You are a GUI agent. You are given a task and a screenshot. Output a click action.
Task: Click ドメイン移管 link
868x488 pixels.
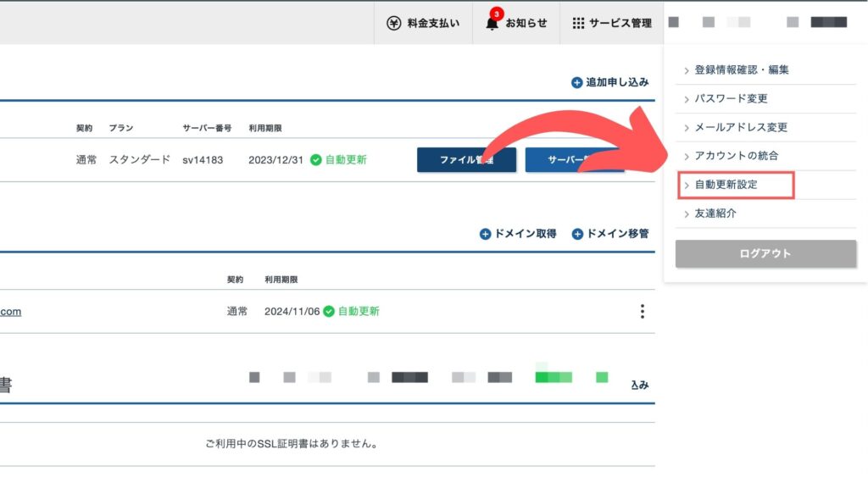610,234
